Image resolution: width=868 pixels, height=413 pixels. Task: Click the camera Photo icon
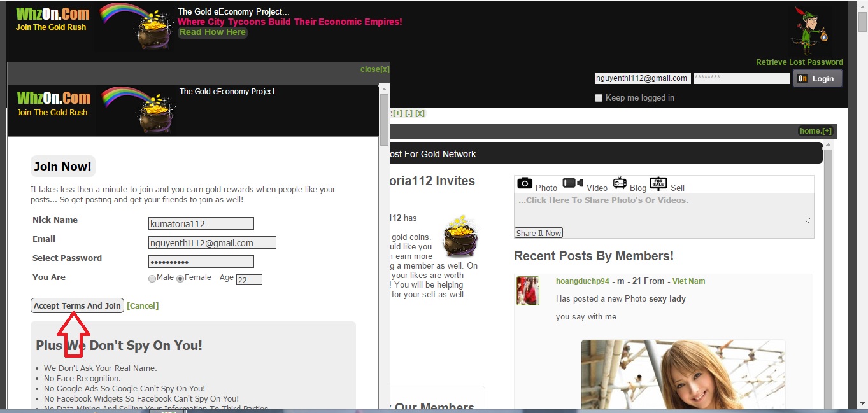524,183
